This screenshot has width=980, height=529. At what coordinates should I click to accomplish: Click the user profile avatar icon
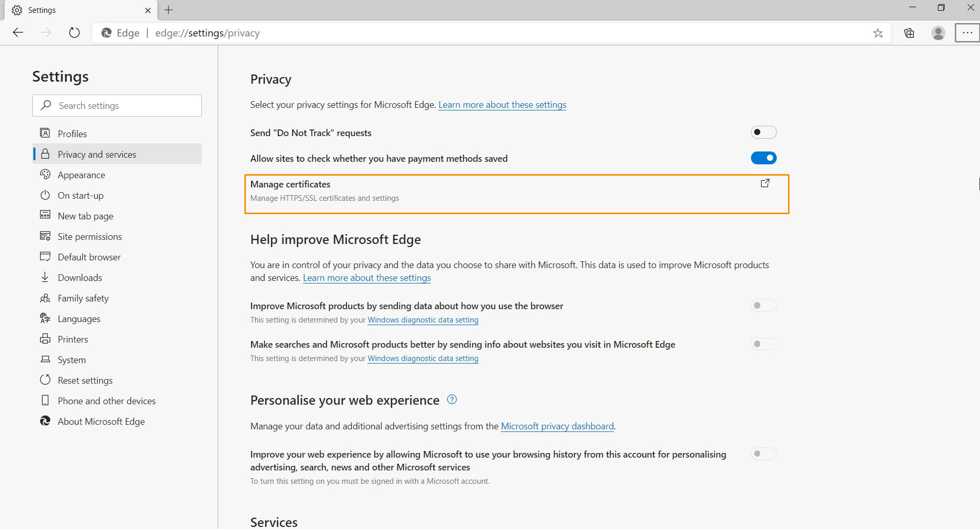[938, 33]
